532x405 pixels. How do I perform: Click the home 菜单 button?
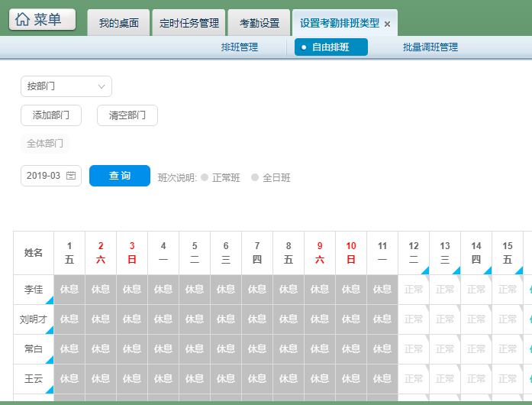[42, 20]
